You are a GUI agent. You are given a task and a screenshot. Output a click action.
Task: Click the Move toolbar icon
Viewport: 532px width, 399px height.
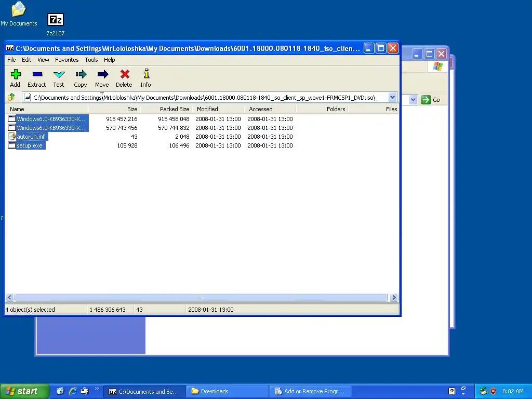102,74
